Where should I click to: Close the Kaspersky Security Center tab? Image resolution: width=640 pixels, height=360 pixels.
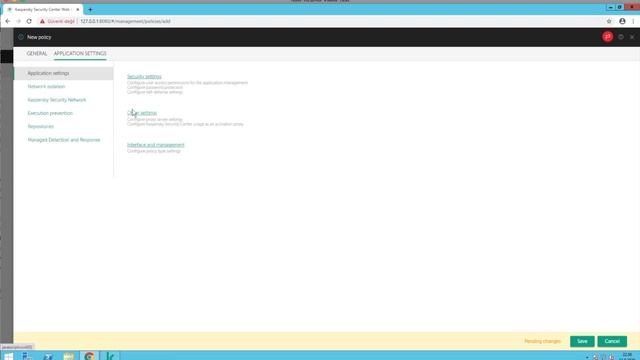coord(78,9)
